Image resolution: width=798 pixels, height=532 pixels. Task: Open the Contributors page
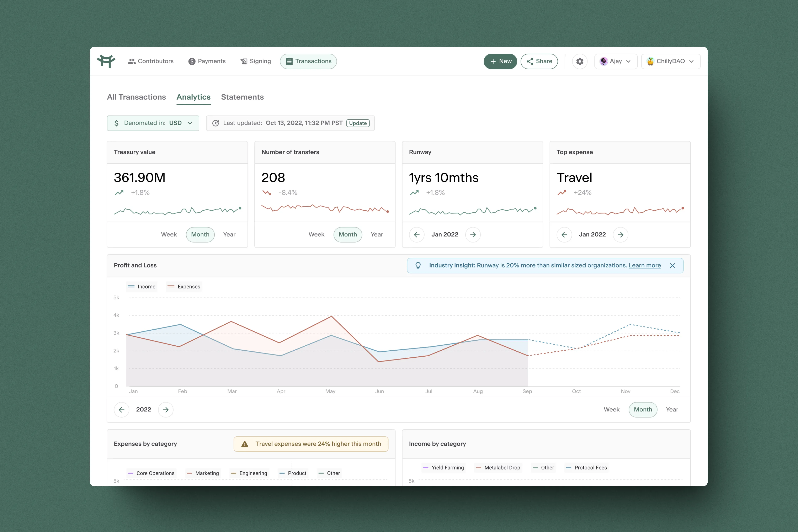[x=151, y=62]
